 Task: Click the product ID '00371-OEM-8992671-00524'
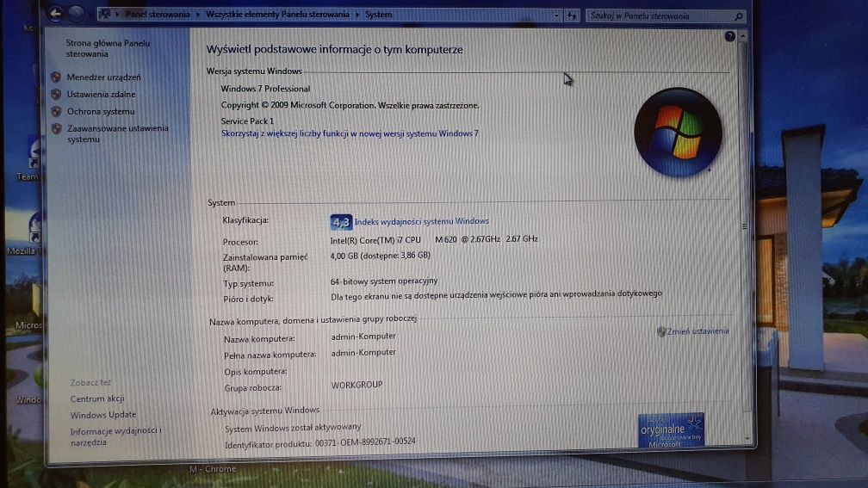pos(365,442)
